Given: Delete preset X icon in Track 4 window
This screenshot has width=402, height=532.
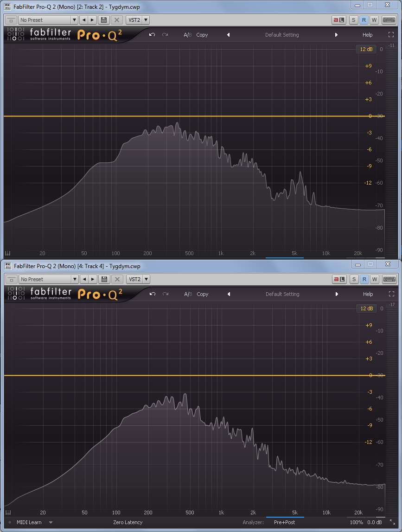Looking at the screenshot, I should [117, 279].
